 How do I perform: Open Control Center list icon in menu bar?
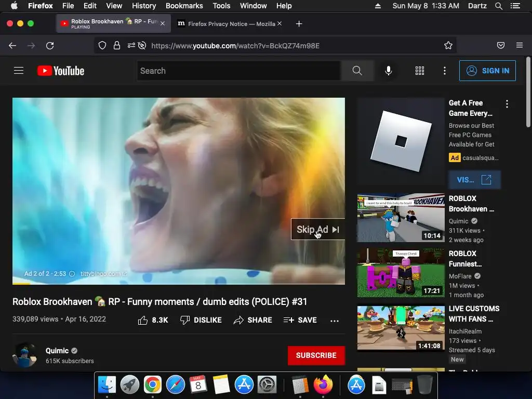(x=515, y=6)
